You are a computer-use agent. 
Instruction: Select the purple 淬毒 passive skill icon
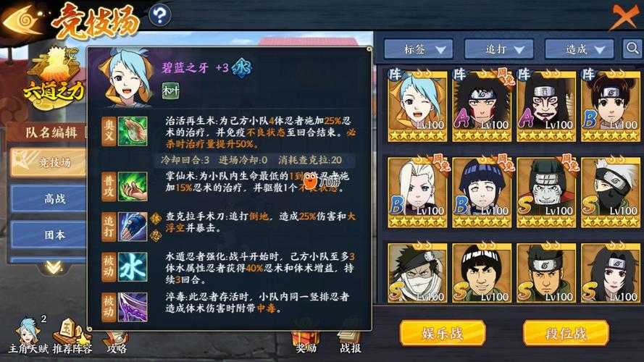(133, 306)
